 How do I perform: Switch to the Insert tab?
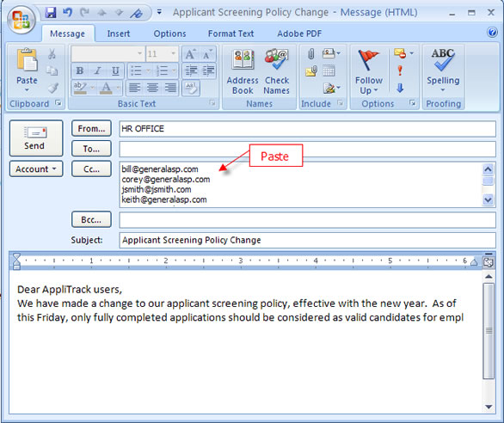pyautogui.click(x=119, y=34)
